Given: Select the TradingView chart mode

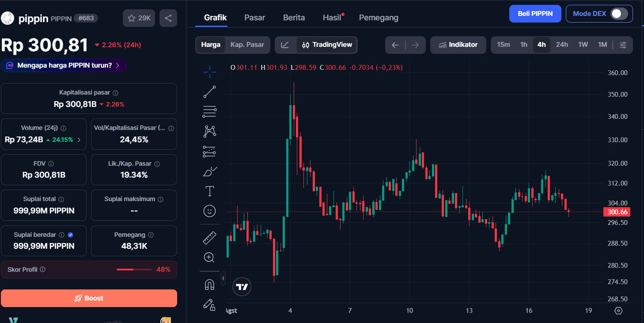Looking at the screenshot, I should coord(327,45).
